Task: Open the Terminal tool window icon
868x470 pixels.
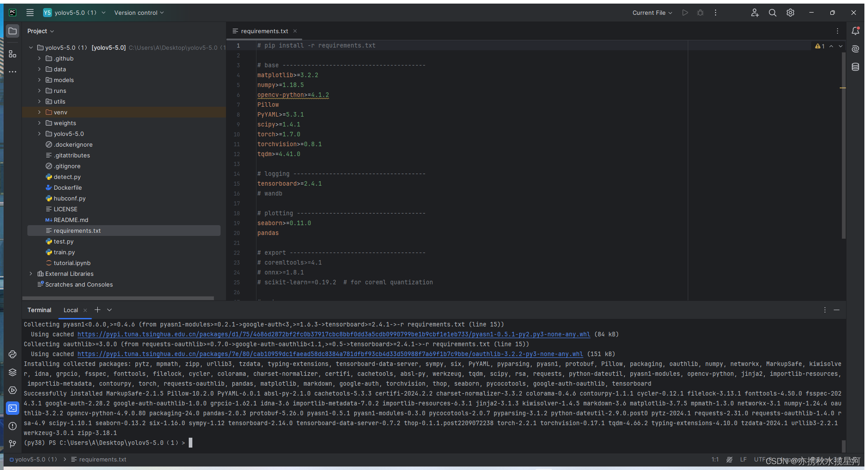Action: pyautogui.click(x=13, y=408)
